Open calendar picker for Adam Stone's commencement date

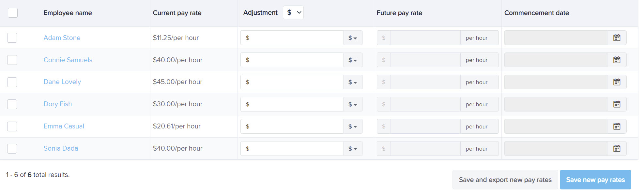(x=617, y=38)
